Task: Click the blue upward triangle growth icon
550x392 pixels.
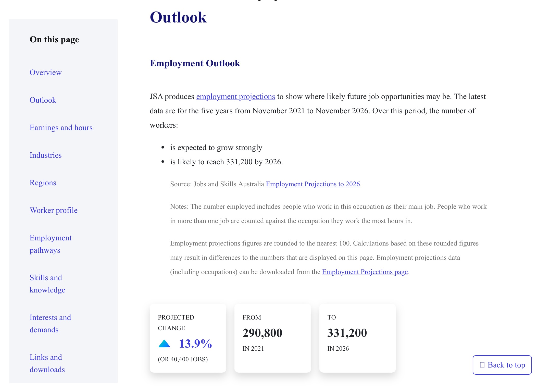Action: pyautogui.click(x=164, y=344)
